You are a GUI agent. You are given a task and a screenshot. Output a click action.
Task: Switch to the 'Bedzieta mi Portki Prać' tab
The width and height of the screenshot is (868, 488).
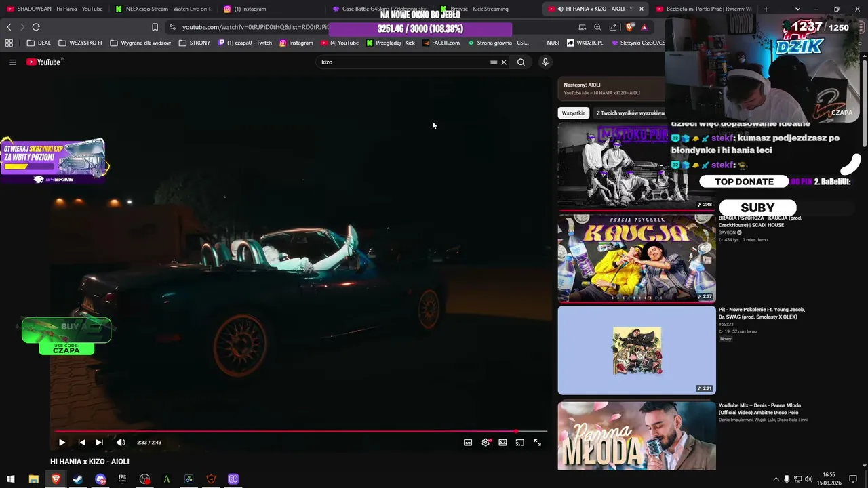click(x=704, y=9)
